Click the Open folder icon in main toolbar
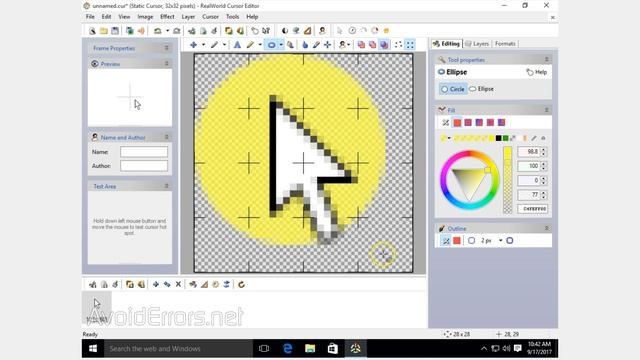 pyautogui.click(x=104, y=31)
